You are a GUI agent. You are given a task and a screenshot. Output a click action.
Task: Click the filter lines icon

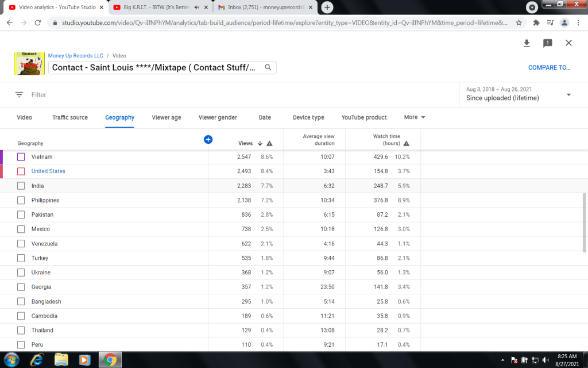[20, 95]
